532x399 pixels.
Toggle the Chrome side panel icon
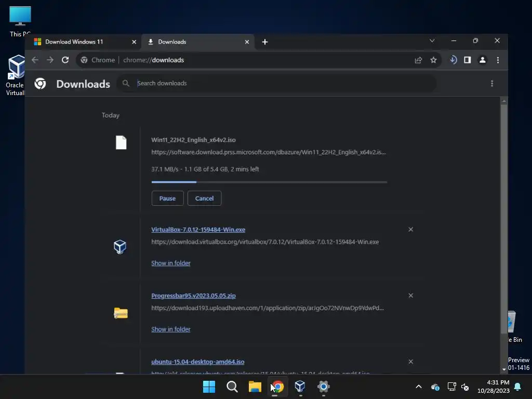[467, 60]
